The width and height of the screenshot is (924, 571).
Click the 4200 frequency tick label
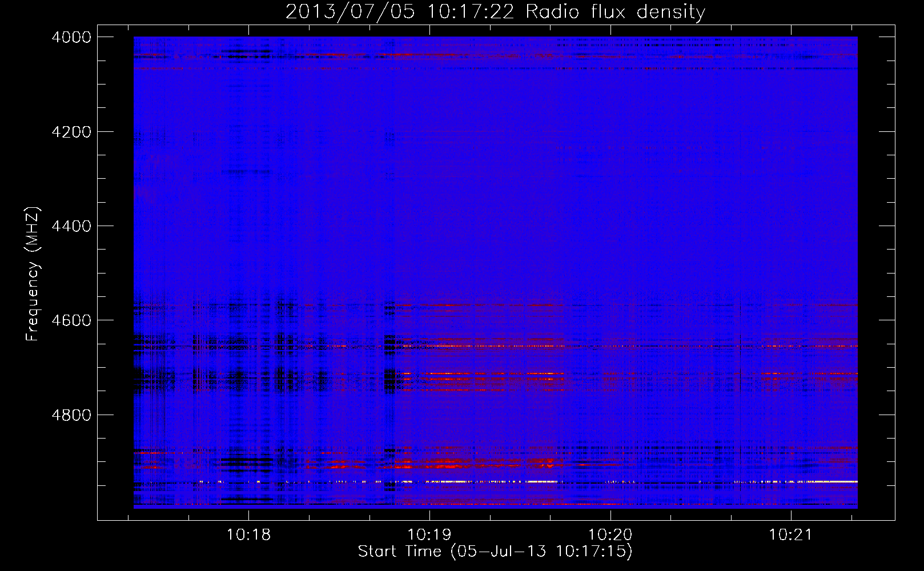(x=71, y=132)
